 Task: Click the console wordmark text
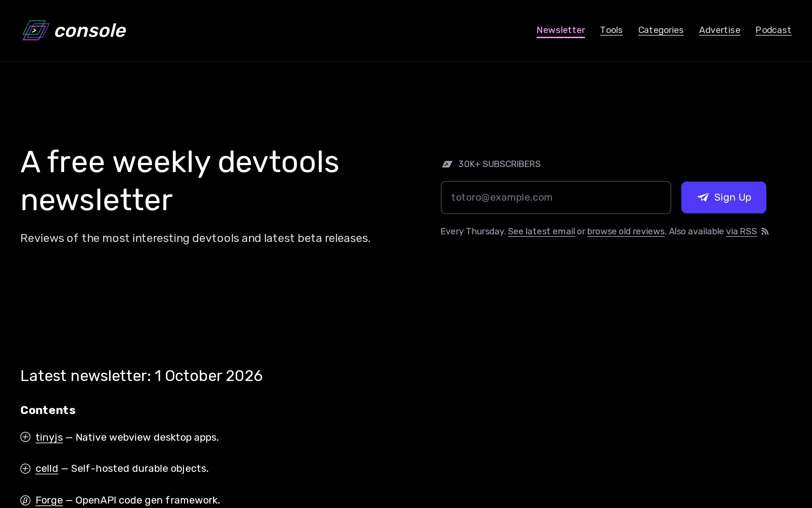click(90, 30)
